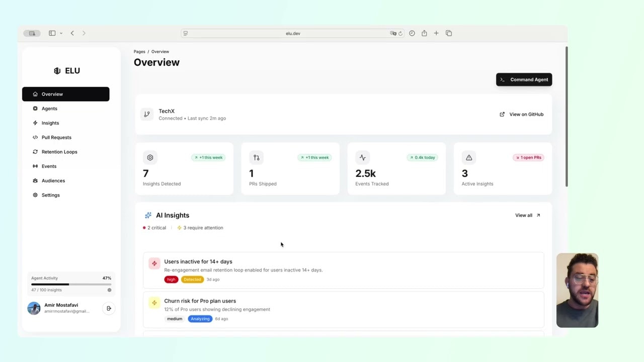Click the page reload icon in address bar
Screen dimensions: 644x362
click(400, 33)
